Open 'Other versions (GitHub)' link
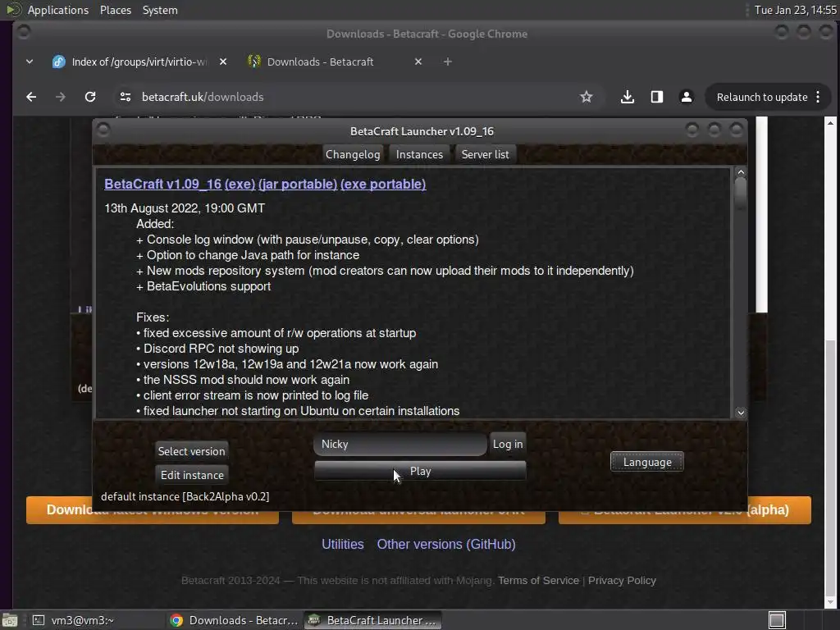840x630 pixels. point(446,545)
